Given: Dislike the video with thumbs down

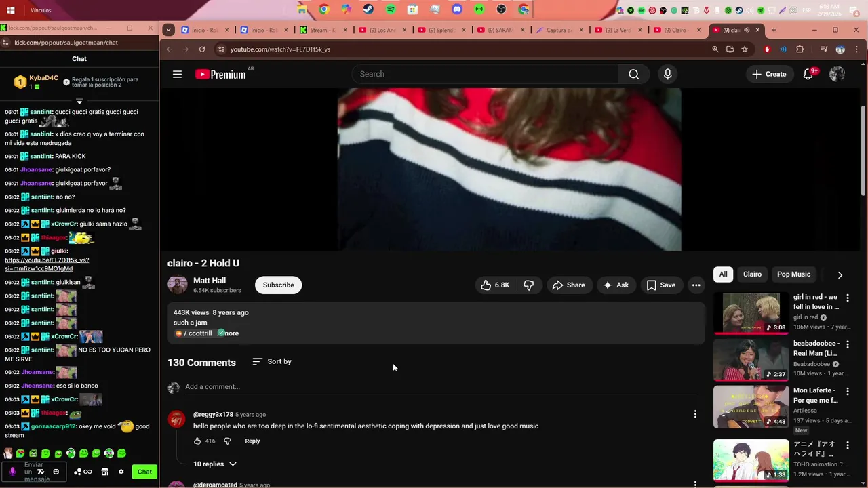Looking at the screenshot, I should coord(529,285).
